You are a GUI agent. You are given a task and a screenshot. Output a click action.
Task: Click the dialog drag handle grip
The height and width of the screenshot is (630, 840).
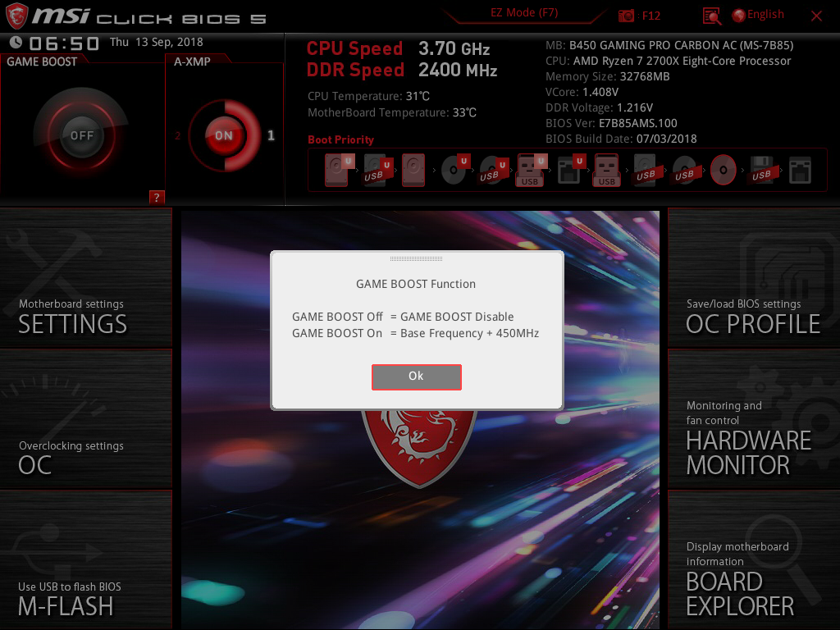416,258
